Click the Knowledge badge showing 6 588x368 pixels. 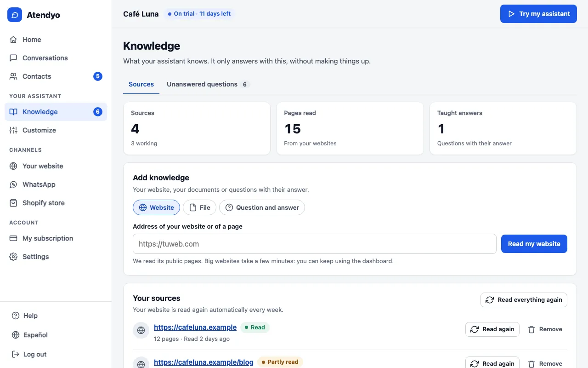[98, 112]
